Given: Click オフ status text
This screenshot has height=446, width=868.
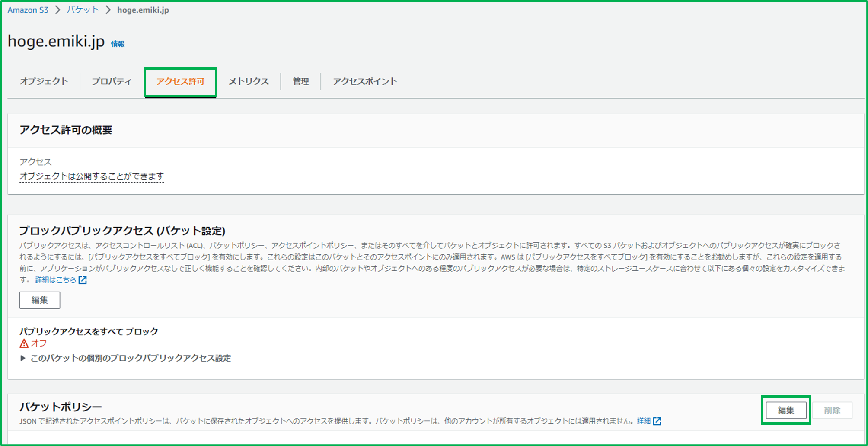Looking at the screenshot, I should (39, 343).
